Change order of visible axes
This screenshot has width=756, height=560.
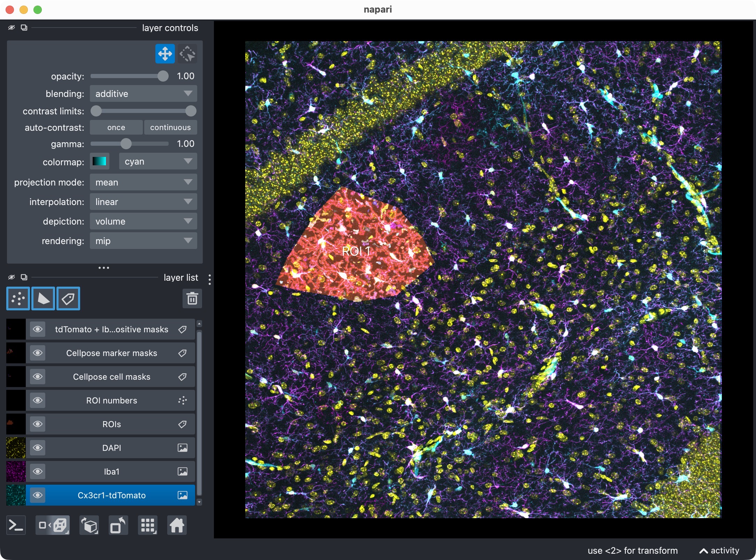[89, 525]
